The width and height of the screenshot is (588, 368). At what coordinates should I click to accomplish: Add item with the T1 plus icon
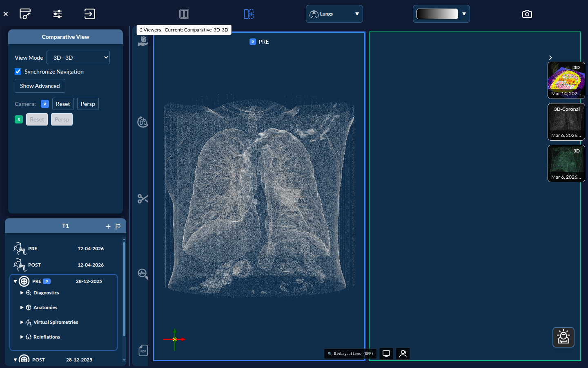tap(108, 226)
